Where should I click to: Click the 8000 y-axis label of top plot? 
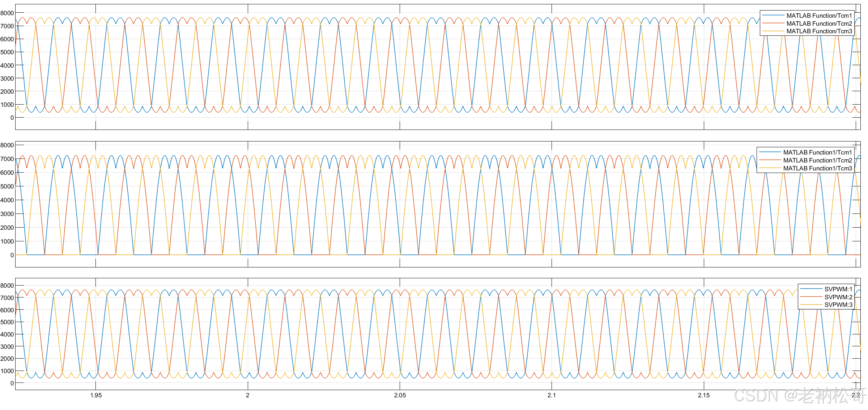[x=7, y=13]
